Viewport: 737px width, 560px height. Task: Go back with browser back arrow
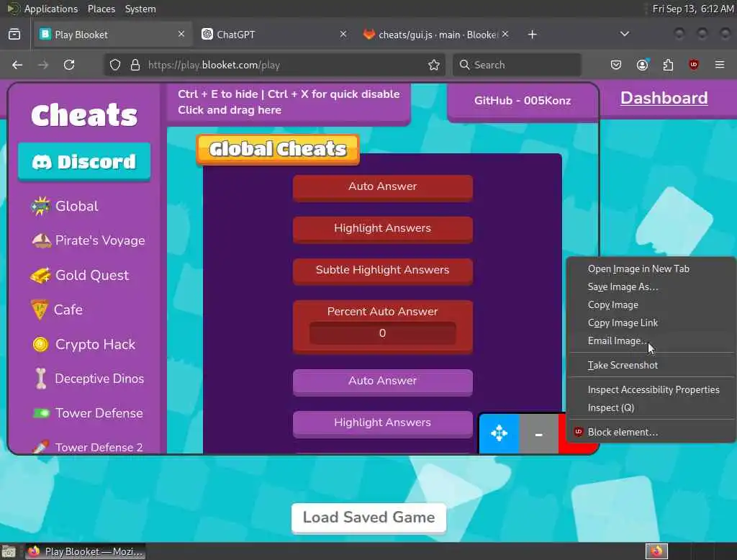[x=17, y=65]
